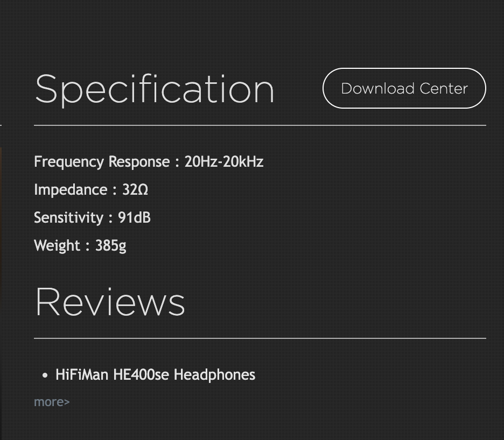Open the HiFiMan HE400se Headphones review link
This screenshot has height=440, width=504.
pyautogui.click(x=155, y=374)
